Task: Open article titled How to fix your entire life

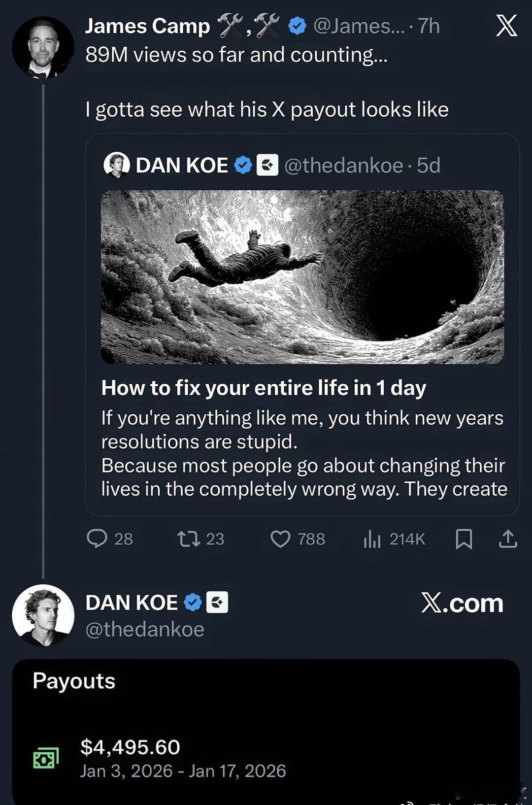Action: [264, 388]
